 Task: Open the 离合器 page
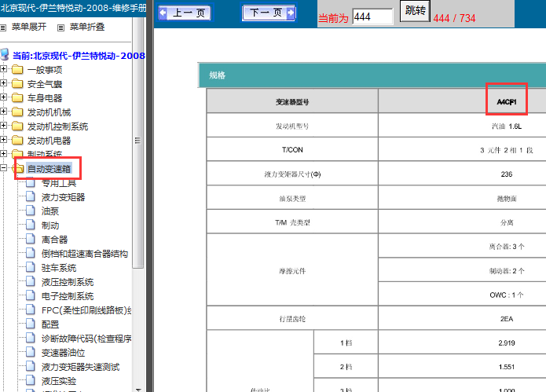55,240
